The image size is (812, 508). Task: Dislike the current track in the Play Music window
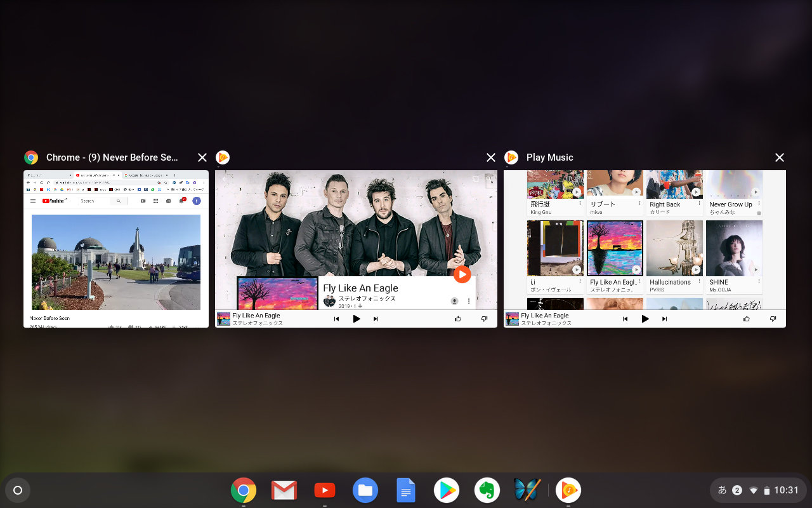point(773,319)
